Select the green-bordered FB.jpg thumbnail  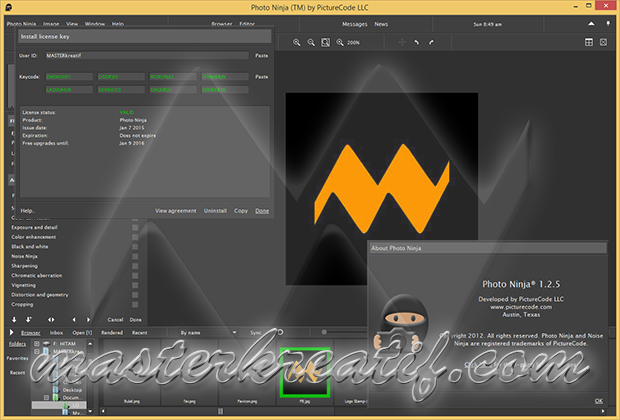[305, 372]
